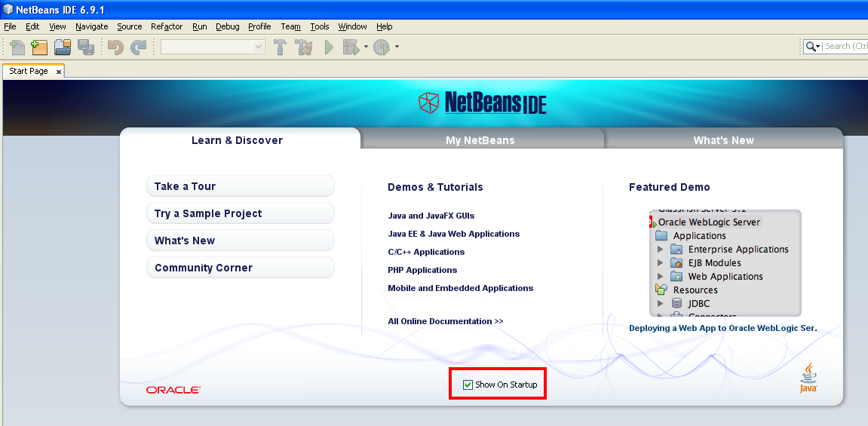Click the Profile Main Project icon
The image size is (868, 426).
tap(382, 47)
